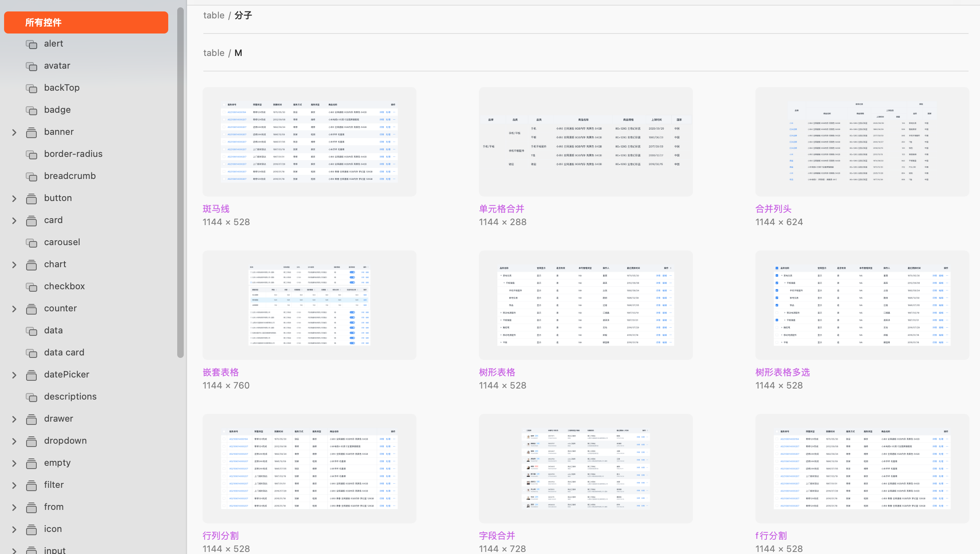This screenshot has width=980, height=554.
Task: Click the avatar symbol icon
Action: [31, 66]
